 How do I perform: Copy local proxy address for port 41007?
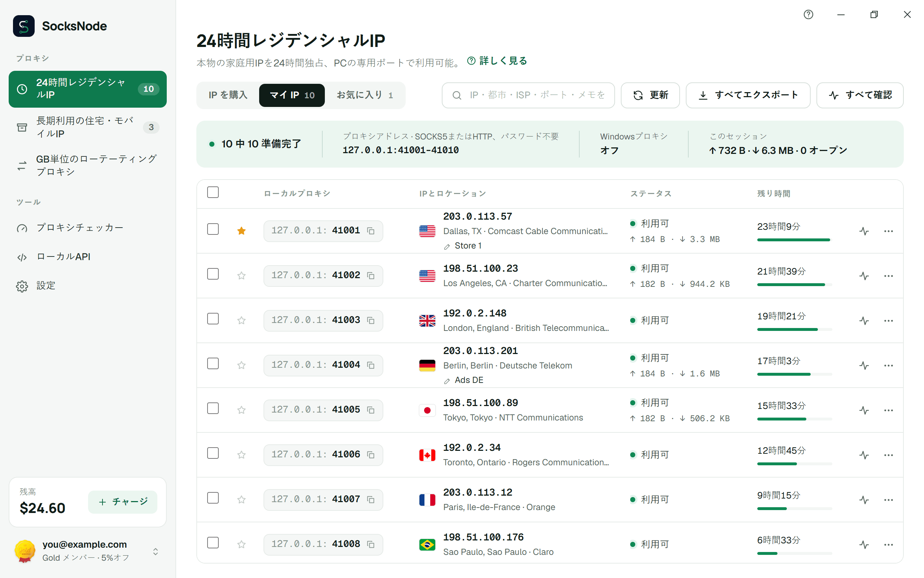click(370, 499)
